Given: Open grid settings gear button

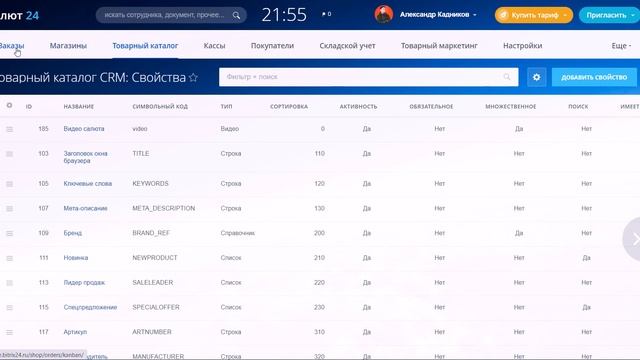Looking at the screenshot, I should point(536,77).
